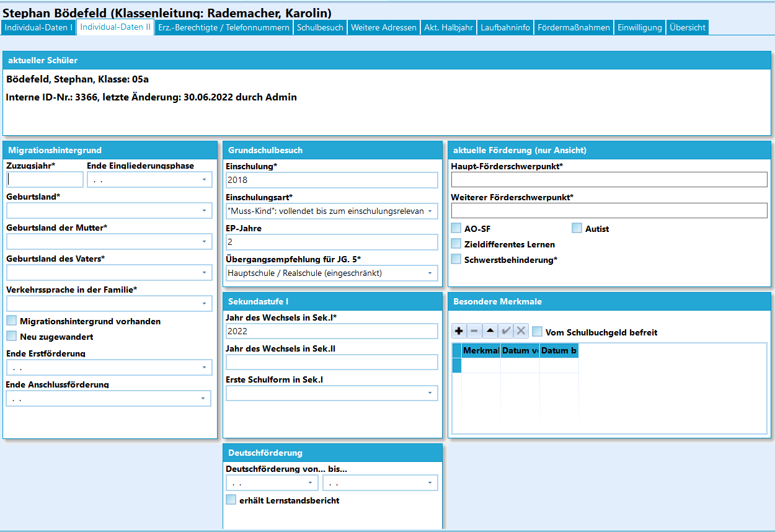Tick the erhält Lernstandsbericht checkbox
775x532 pixels.
pyautogui.click(x=231, y=500)
